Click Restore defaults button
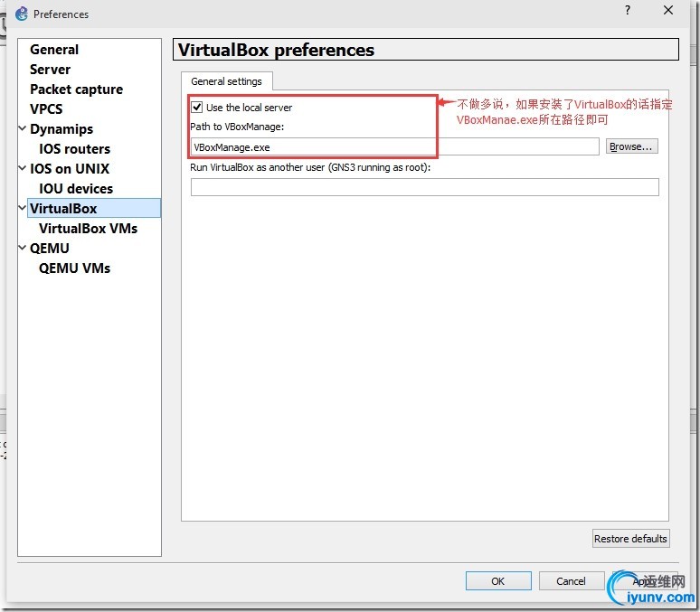The width and height of the screenshot is (700, 612). tap(630, 539)
